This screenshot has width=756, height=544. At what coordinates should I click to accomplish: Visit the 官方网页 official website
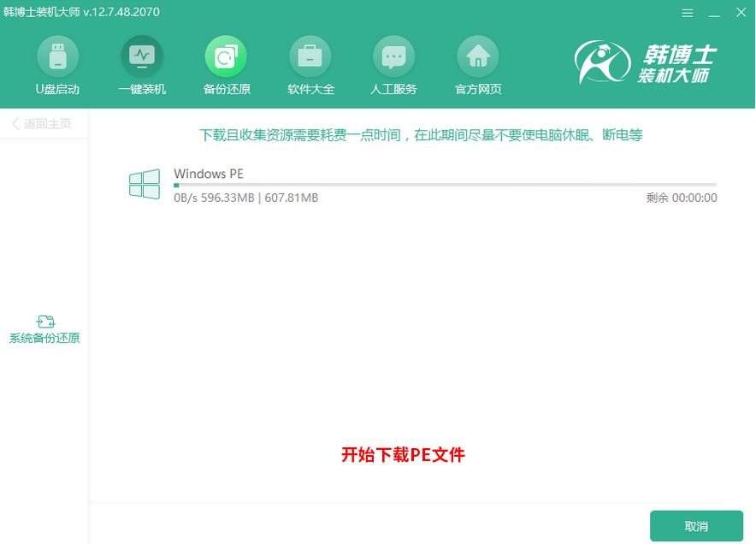[x=478, y=64]
